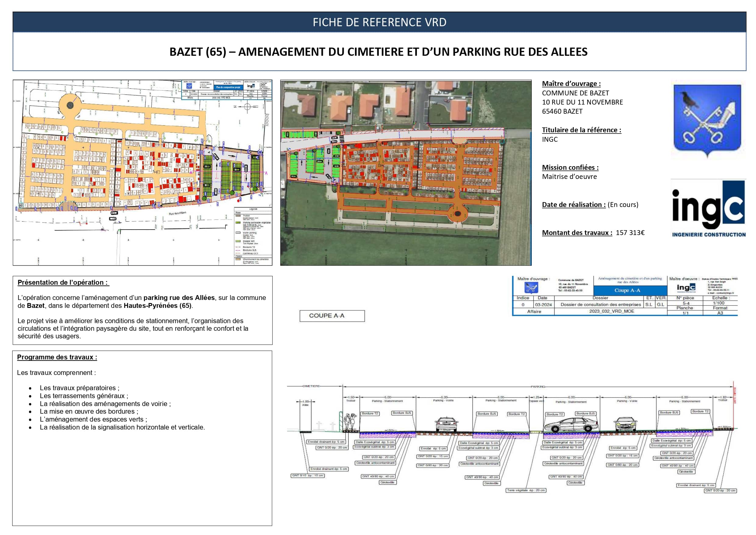Image resolution: width=756 pixels, height=535 pixels.
Task: Click the dark roundabout circle on the site plan
Action: click(70, 105)
